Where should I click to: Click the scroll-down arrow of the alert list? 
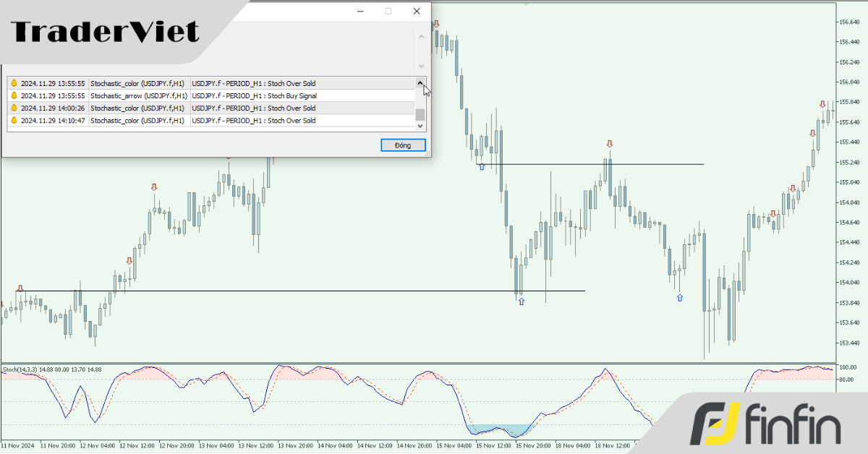(420, 125)
